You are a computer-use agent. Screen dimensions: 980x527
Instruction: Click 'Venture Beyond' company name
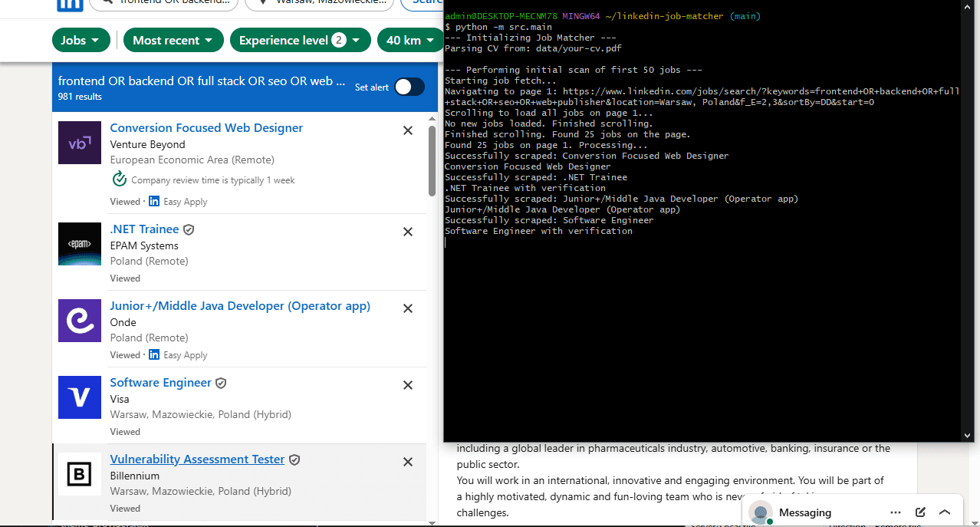tap(147, 144)
